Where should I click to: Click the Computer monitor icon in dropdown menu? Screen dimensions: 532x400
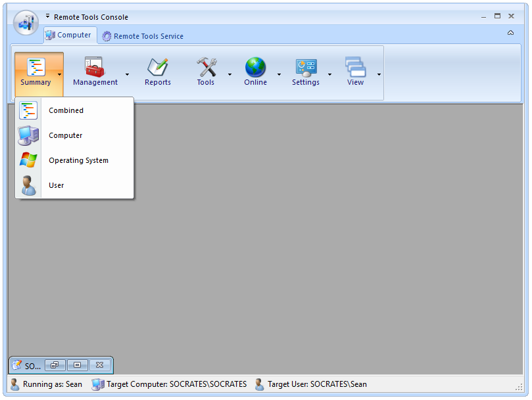[28, 135]
